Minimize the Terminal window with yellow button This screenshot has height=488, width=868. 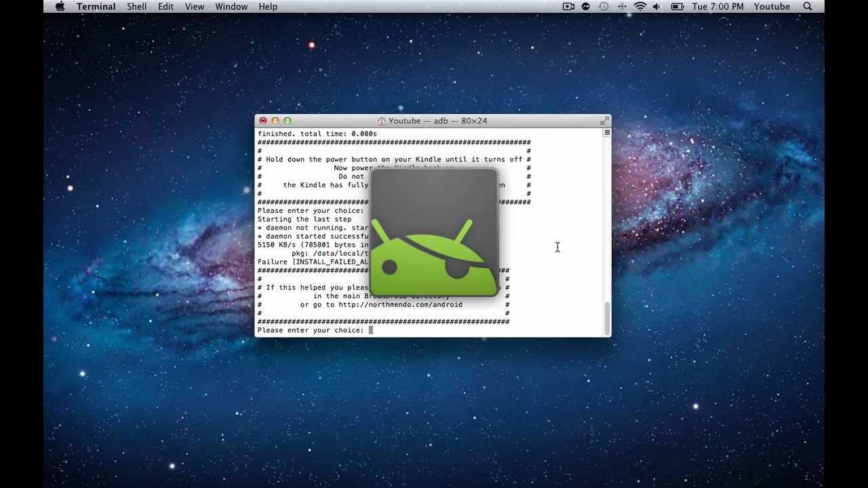[x=275, y=121]
